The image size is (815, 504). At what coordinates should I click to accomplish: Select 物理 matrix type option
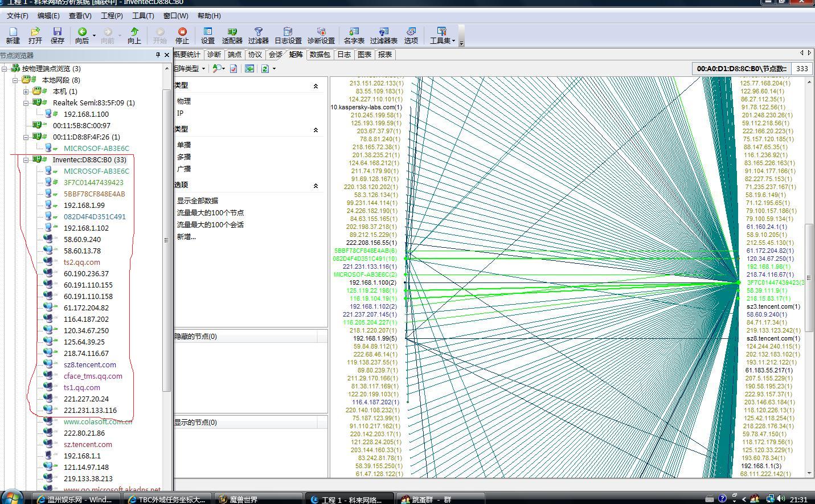coord(184,101)
